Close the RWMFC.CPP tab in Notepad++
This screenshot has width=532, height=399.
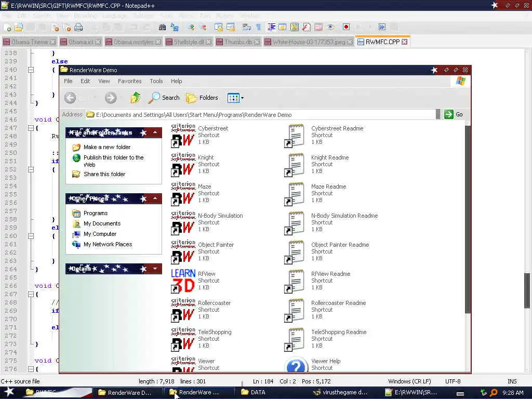click(x=404, y=42)
